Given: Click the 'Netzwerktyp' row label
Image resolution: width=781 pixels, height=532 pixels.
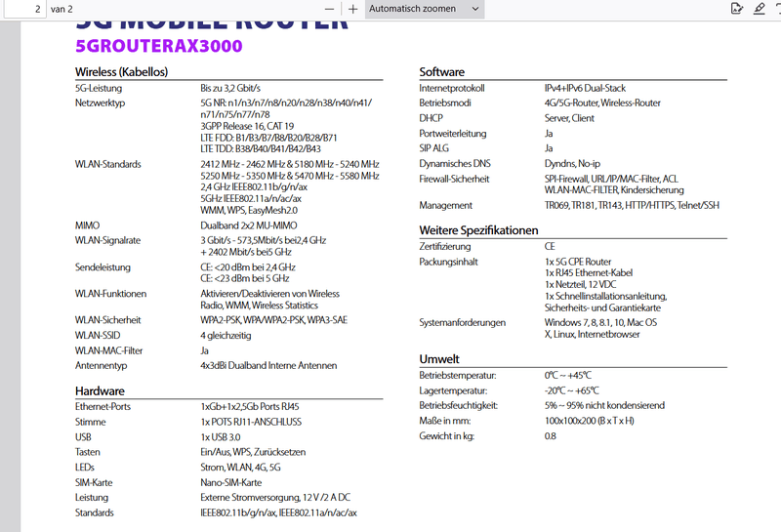Looking at the screenshot, I should [101, 103].
